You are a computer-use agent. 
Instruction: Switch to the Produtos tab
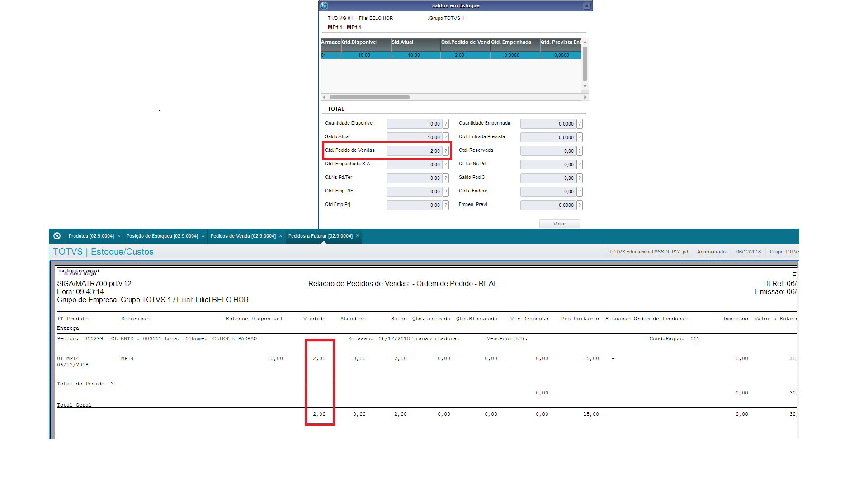(x=91, y=236)
